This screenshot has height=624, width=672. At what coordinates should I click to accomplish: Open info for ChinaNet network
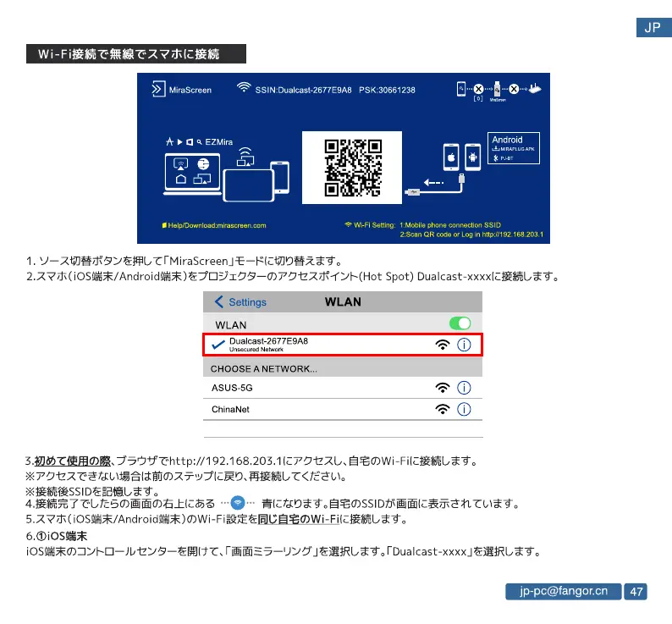click(x=464, y=409)
